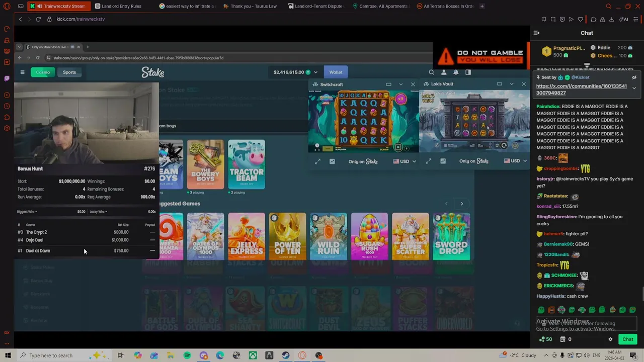Open the extensions cube icon
Screen dimensions: 644x362
click(593, 19)
